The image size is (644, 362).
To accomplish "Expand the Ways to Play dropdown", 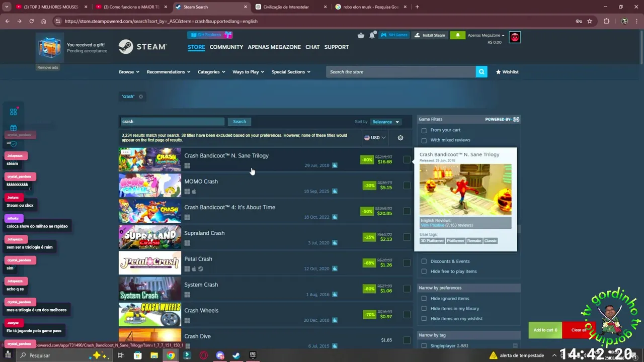I will (248, 72).
